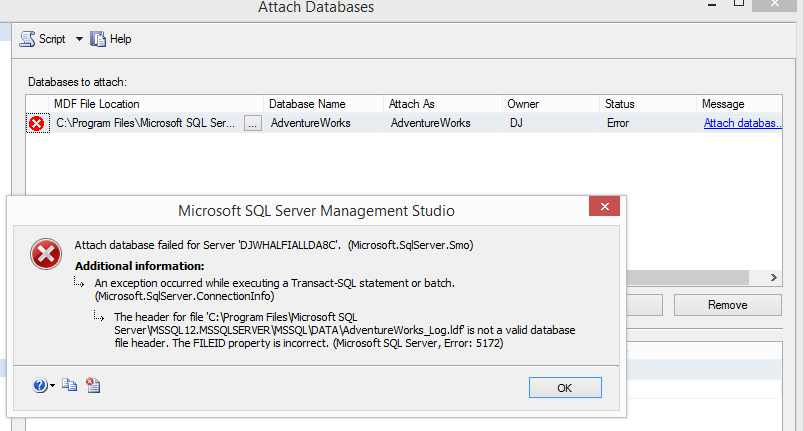Viewport: 804px width, 431px height.
Task: Maximize the Attach Databases window
Action: 738,4
